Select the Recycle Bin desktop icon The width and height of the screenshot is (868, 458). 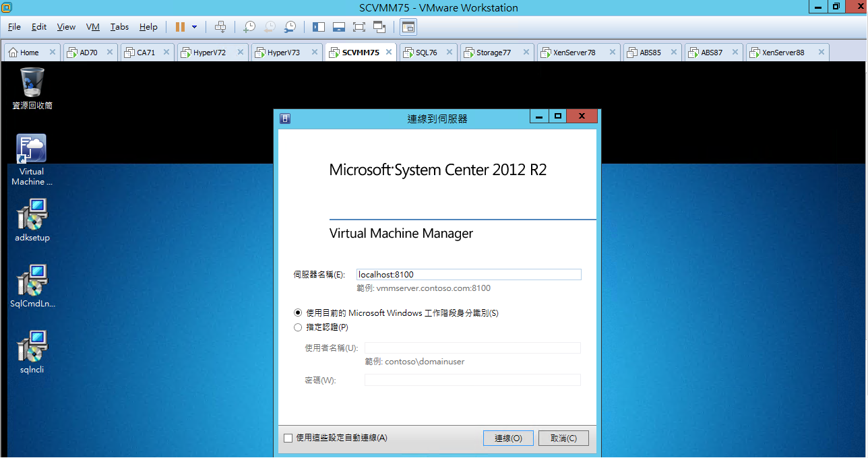coord(32,88)
